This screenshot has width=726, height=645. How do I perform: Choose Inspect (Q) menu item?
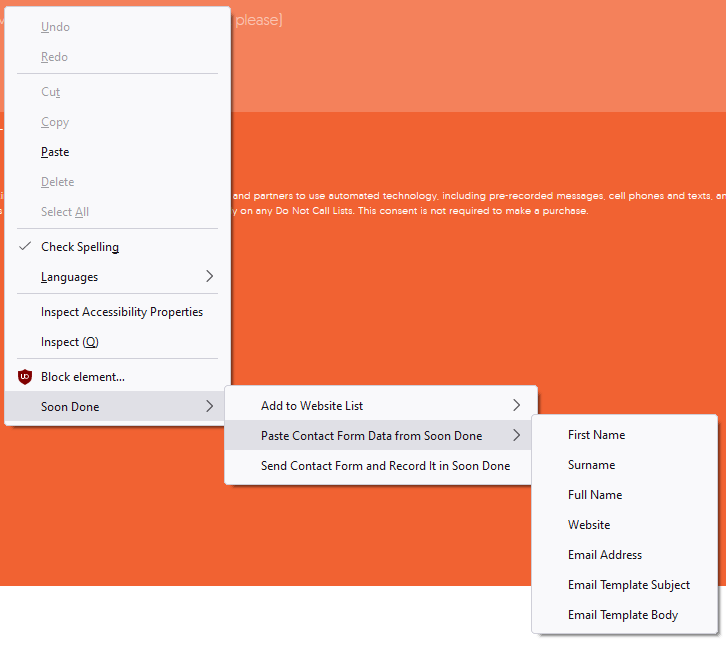(118, 342)
